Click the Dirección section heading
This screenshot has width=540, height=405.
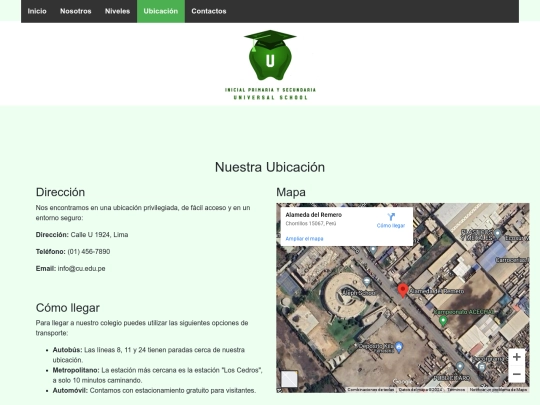click(x=60, y=192)
